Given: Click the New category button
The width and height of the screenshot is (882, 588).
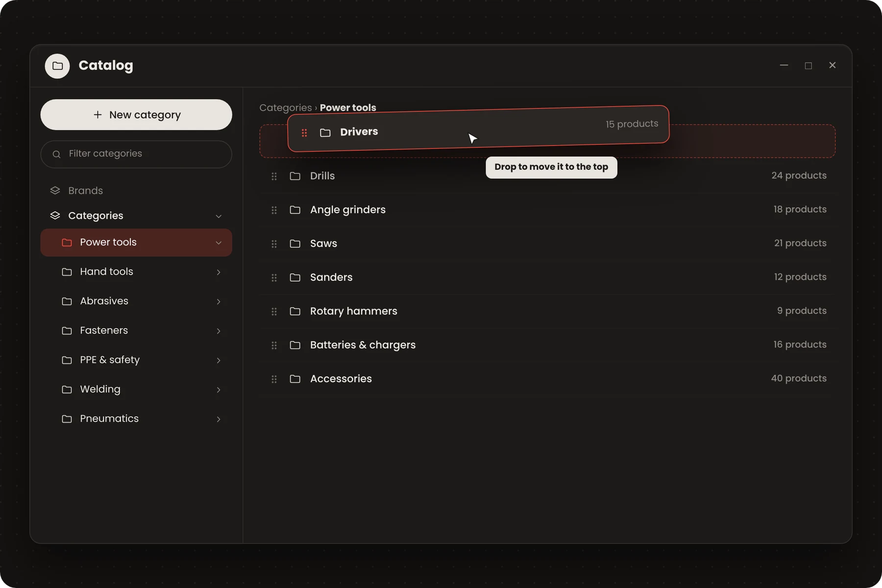Looking at the screenshot, I should tap(136, 115).
